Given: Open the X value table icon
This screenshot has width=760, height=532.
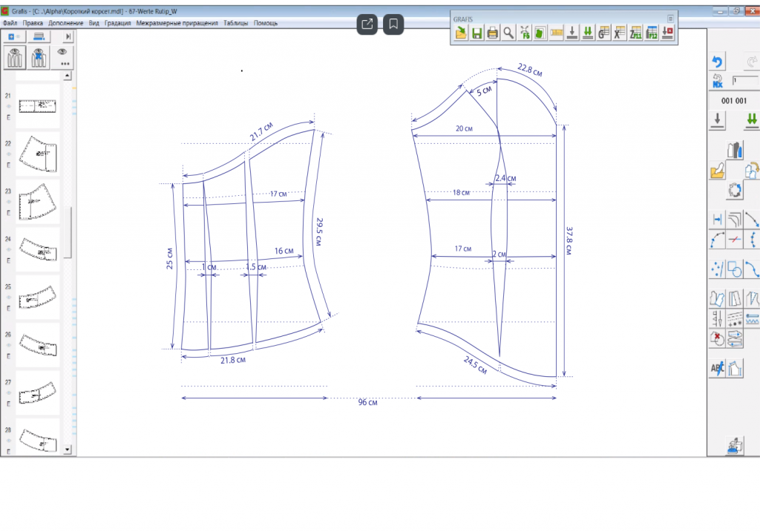Looking at the screenshot, I should point(620,33).
